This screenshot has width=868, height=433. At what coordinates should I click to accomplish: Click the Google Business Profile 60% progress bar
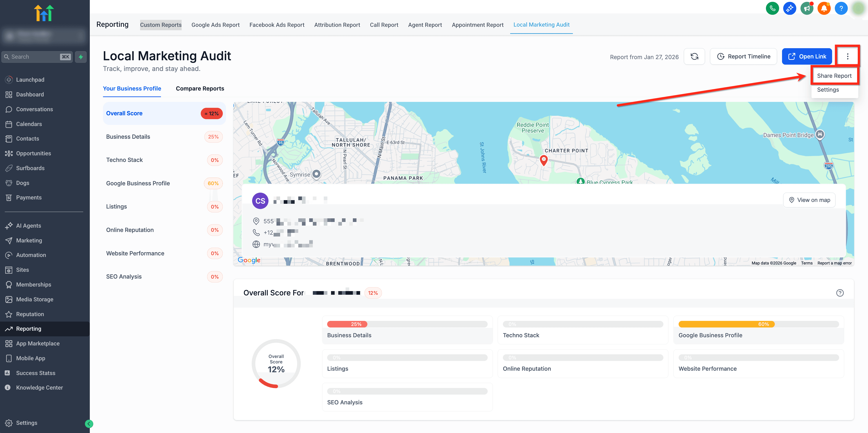click(758, 324)
